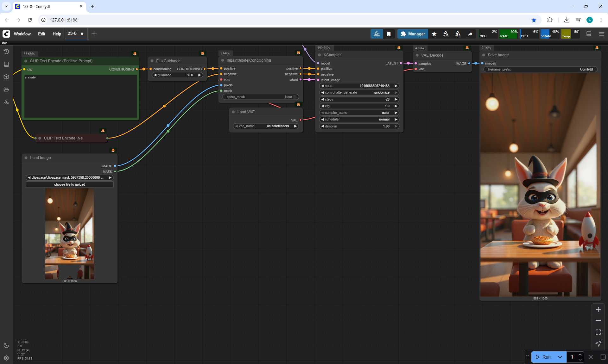The image size is (608, 364).
Task: Open the Workflow menu
Action: (22, 34)
